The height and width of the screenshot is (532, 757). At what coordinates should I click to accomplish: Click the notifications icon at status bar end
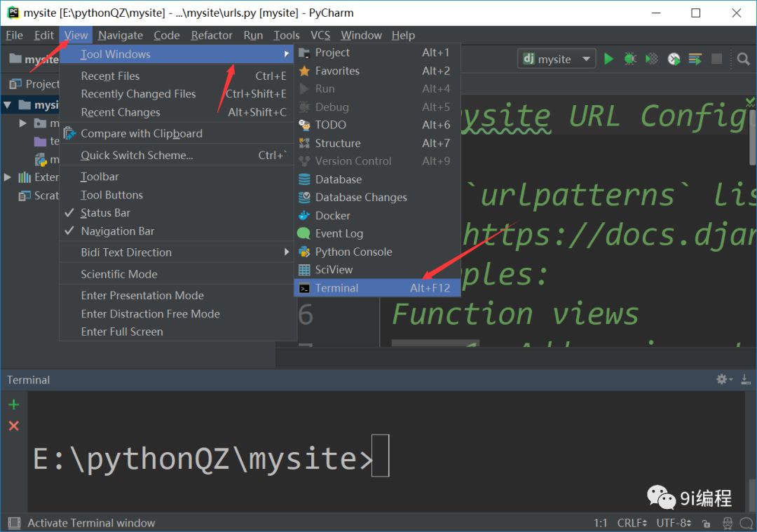(746, 524)
